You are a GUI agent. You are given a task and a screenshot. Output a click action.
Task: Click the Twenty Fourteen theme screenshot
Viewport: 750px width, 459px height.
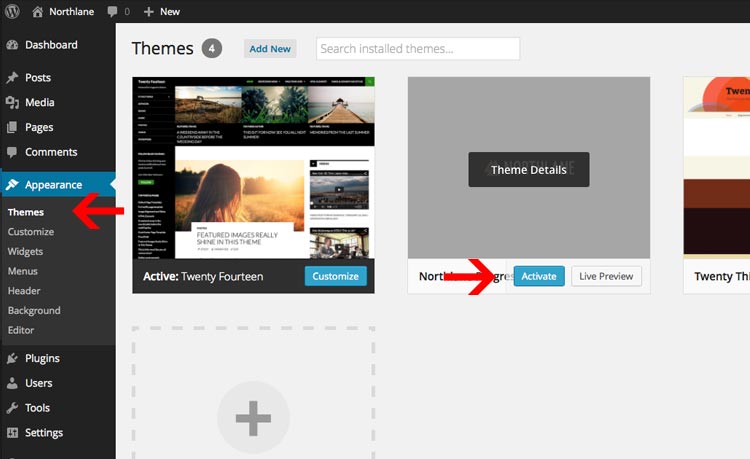tap(254, 168)
